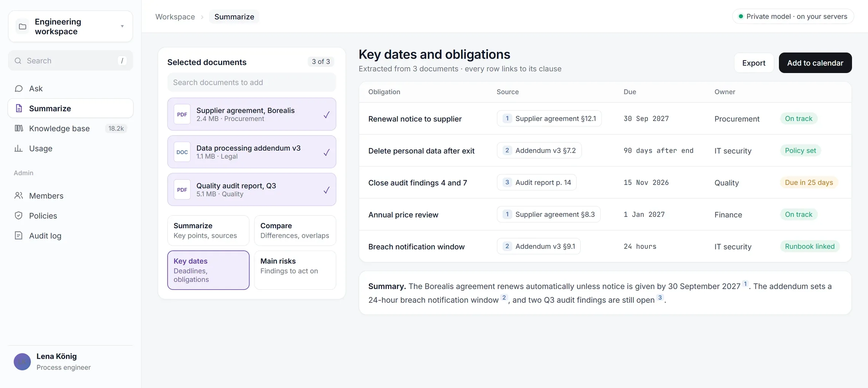Open the Members people icon

click(19, 196)
